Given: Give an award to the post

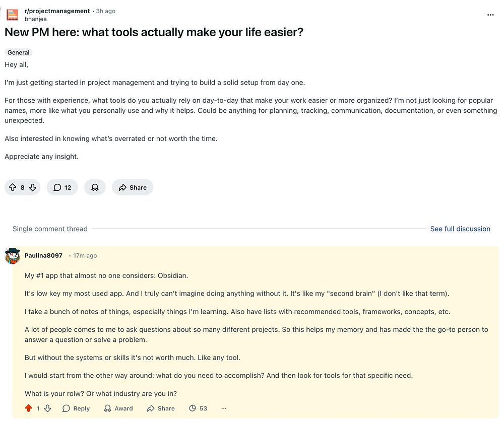Looking at the screenshot, I should (x=95, y=187).
